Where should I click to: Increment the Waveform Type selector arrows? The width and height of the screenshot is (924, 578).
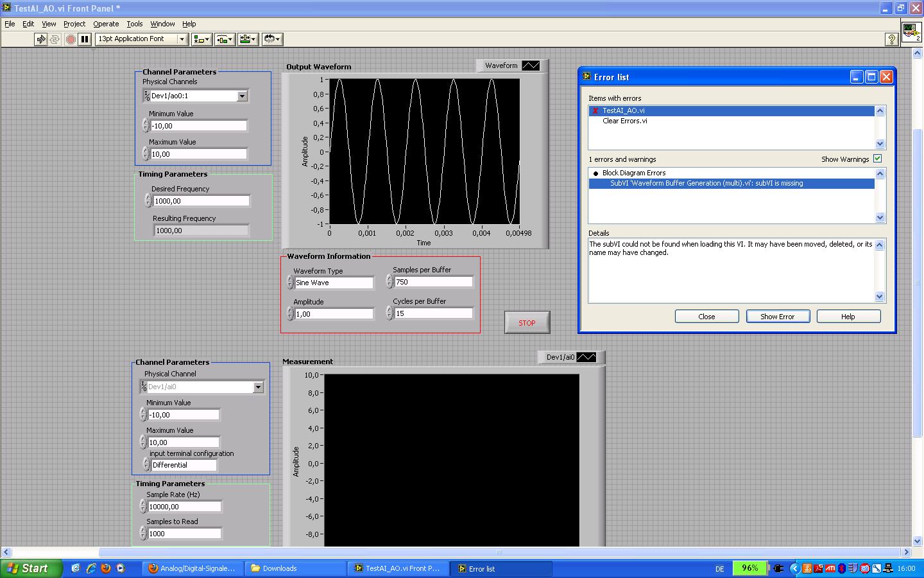pyautogui.click(x=290, y=279)
